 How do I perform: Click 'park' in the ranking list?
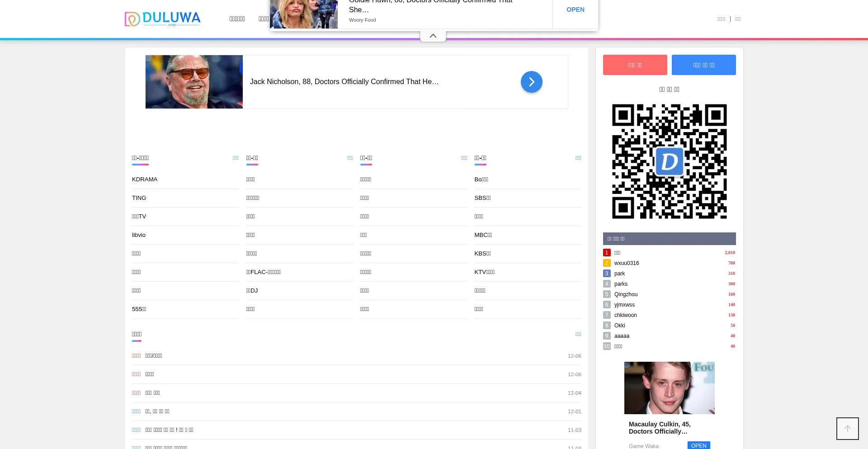[620, 273]
